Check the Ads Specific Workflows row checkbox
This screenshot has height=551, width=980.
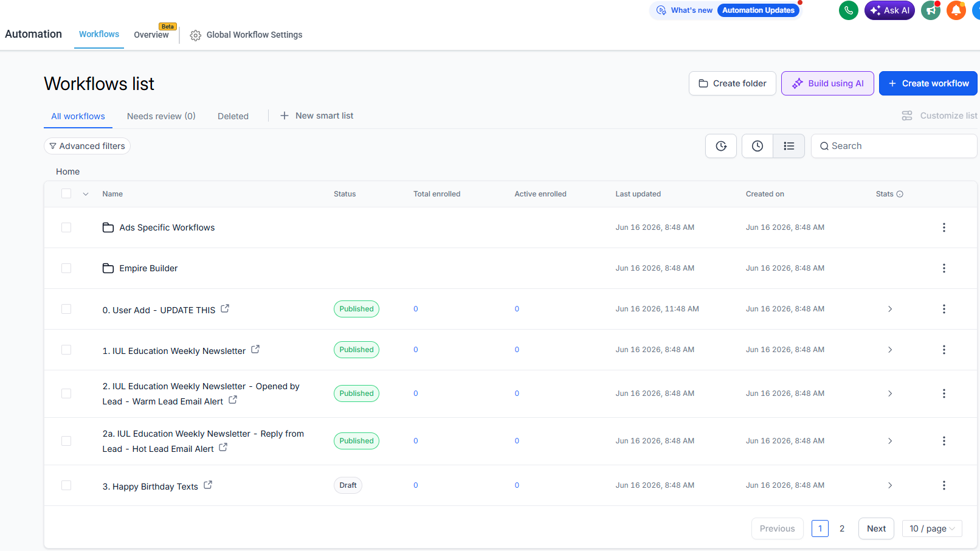coord(66,227)
